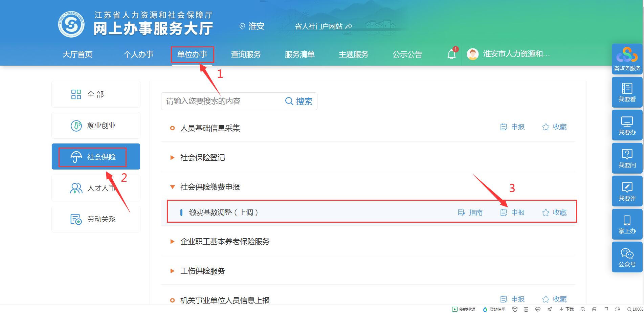Click incognito glasses icon in status bar

582,309
